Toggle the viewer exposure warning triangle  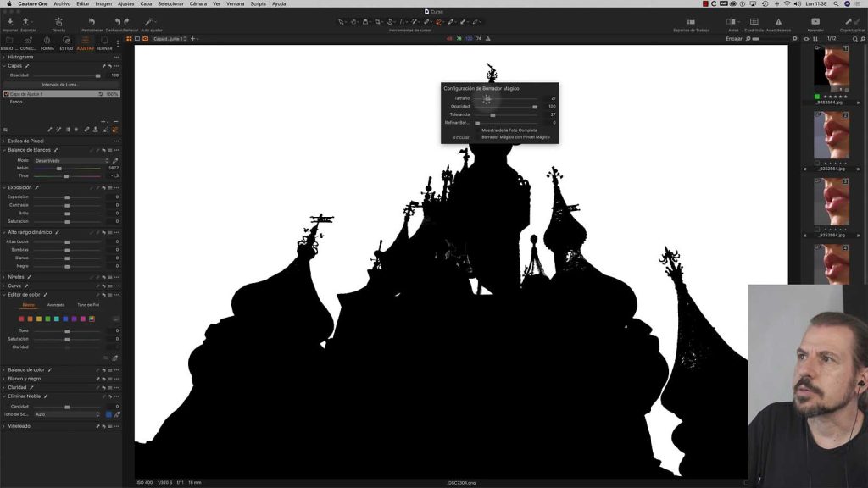[x=487, y=39]
